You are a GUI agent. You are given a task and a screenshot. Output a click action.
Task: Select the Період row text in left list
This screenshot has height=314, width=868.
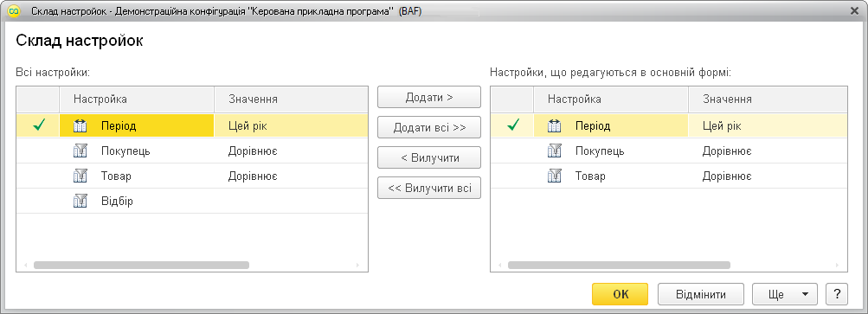(119, 125)
